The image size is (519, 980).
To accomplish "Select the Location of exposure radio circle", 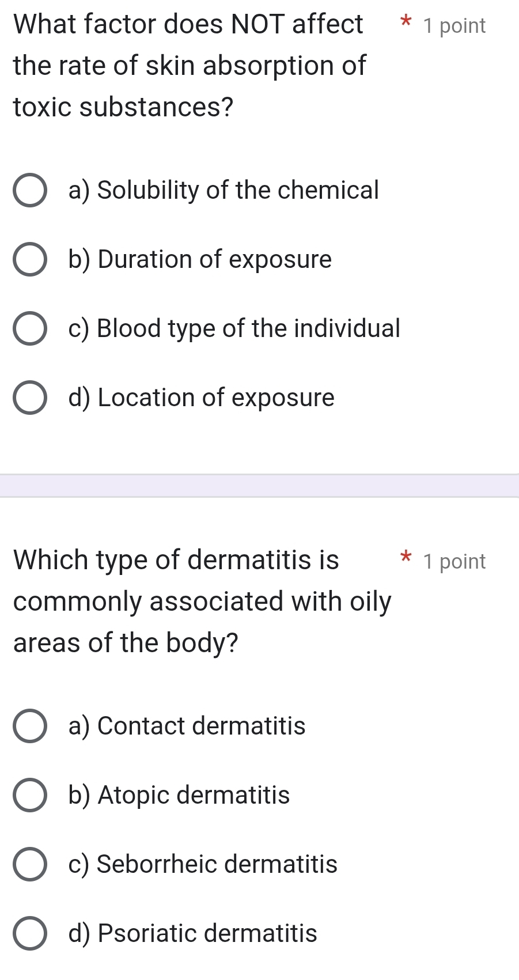I will click(29, 398).
